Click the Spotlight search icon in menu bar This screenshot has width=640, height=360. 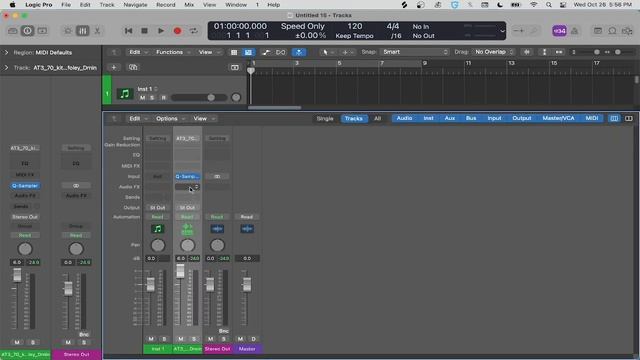[x=549, y=5]
